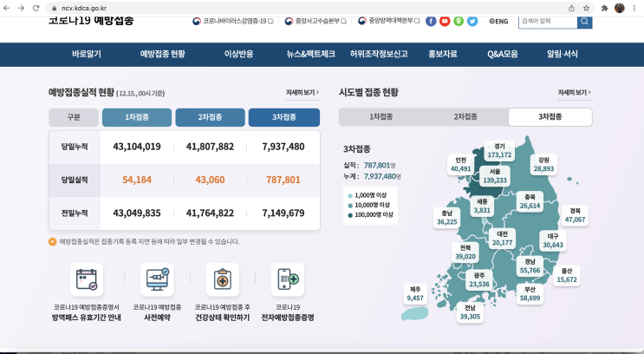Click the 제주 region label on map
Viewport: 644px width, 354px height.
click(x=415, y=293)
